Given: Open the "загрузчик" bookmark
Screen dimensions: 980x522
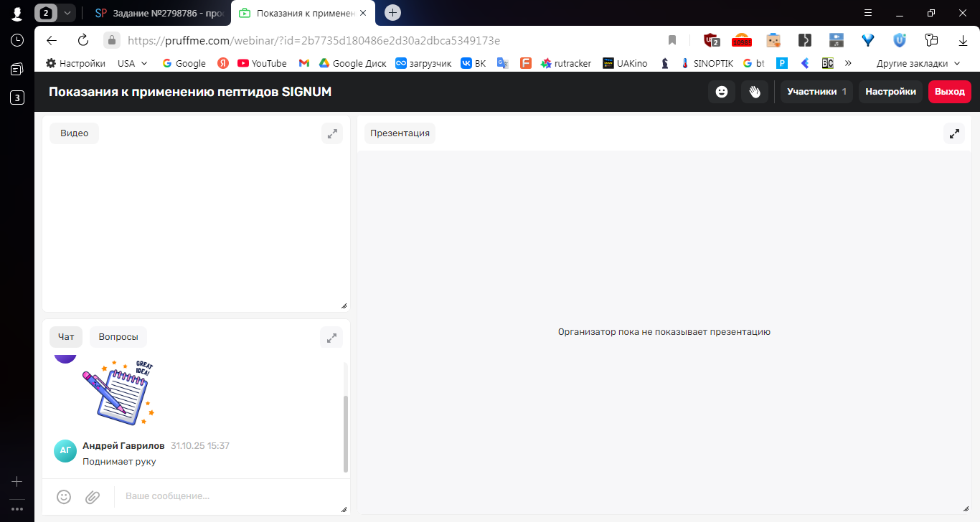Looking at the screenshot, I should 424,63.
